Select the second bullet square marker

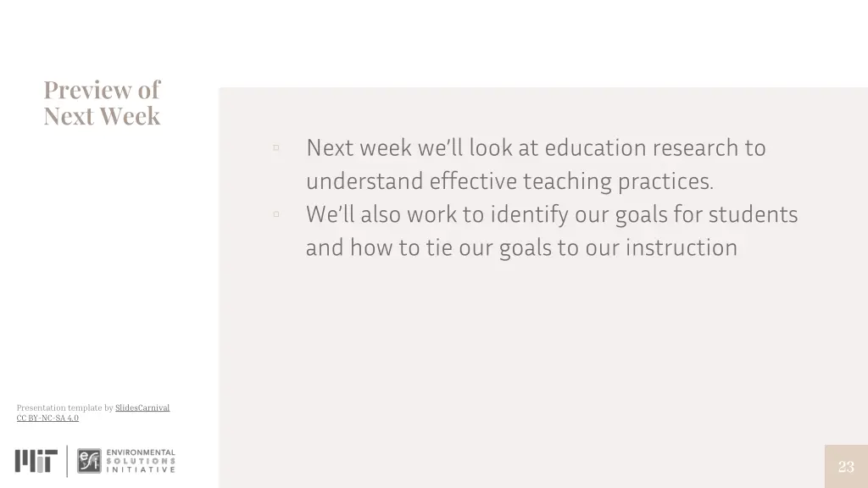(275, 214)
